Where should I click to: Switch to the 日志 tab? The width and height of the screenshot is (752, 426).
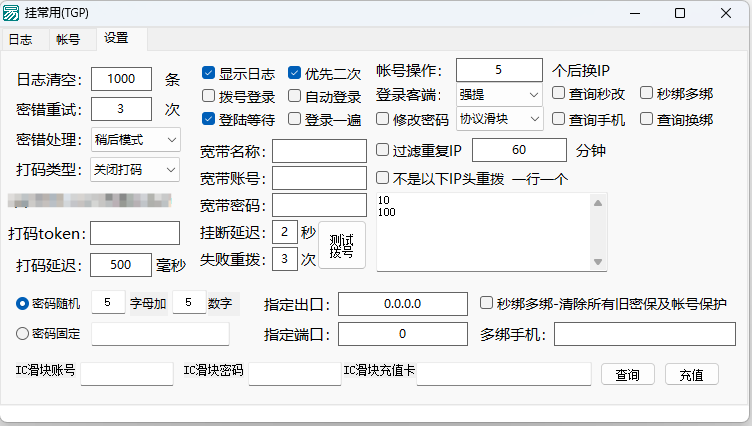pos(20,40)
